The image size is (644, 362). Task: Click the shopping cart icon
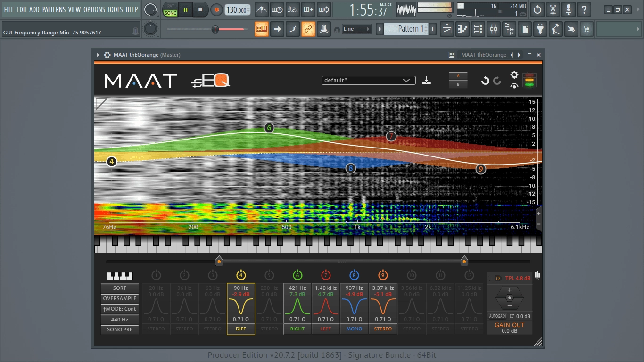click(x=586, y=29)
